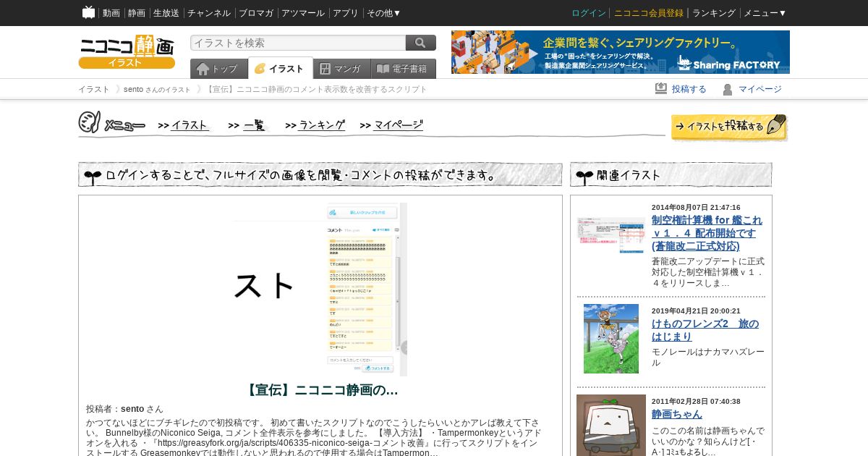Click the イラストを投稿する button
This screenshot has height=456, width=868.
click(728, 127)
